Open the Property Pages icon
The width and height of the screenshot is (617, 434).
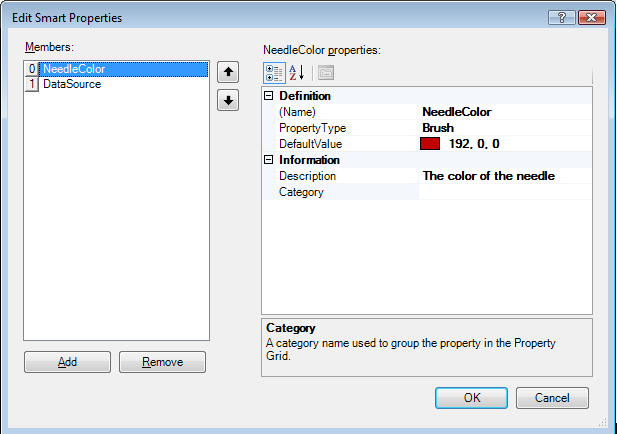click(325, 72)
